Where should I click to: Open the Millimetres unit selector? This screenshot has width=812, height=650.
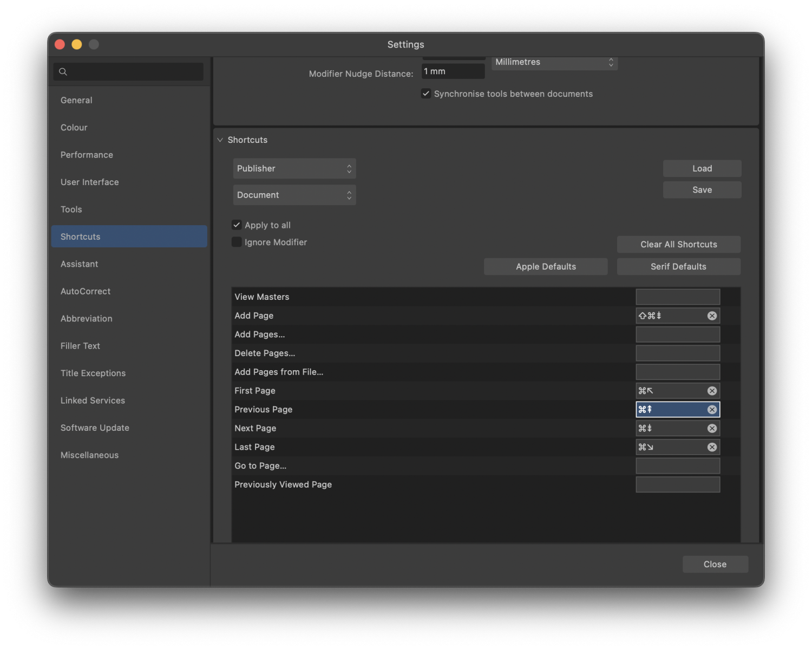[554, 63]
